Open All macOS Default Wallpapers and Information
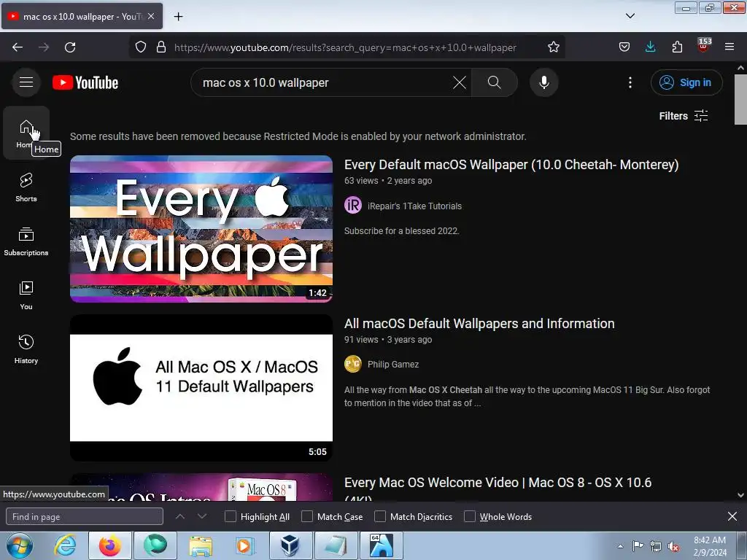Screen dimensions: 747x560 pyautogui.click(x=479, y=324)
